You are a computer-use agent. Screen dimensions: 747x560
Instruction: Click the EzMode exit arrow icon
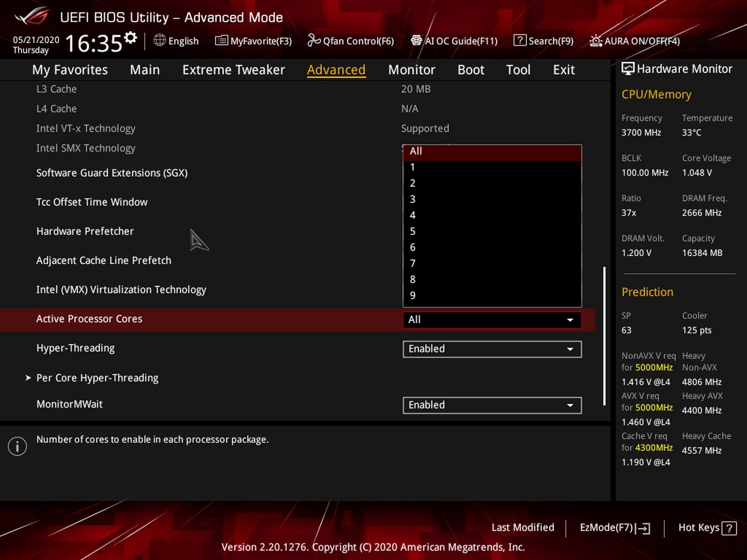(x=643, y=528)
